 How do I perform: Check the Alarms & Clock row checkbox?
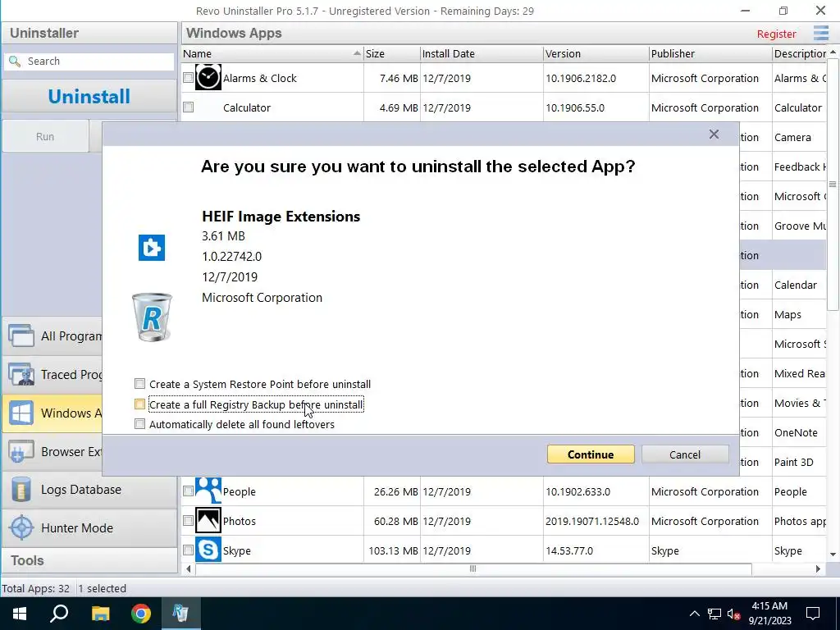tap(188, 78)
